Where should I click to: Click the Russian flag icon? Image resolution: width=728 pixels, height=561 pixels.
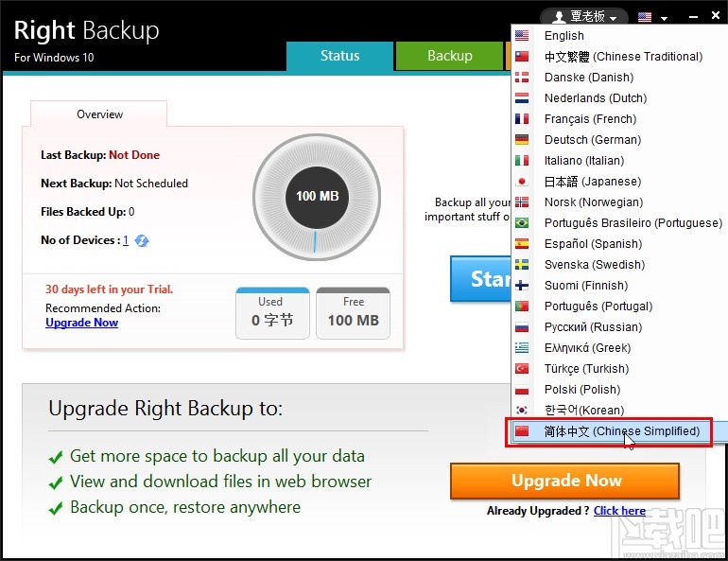pyautogui.click(x=522, y=327)
